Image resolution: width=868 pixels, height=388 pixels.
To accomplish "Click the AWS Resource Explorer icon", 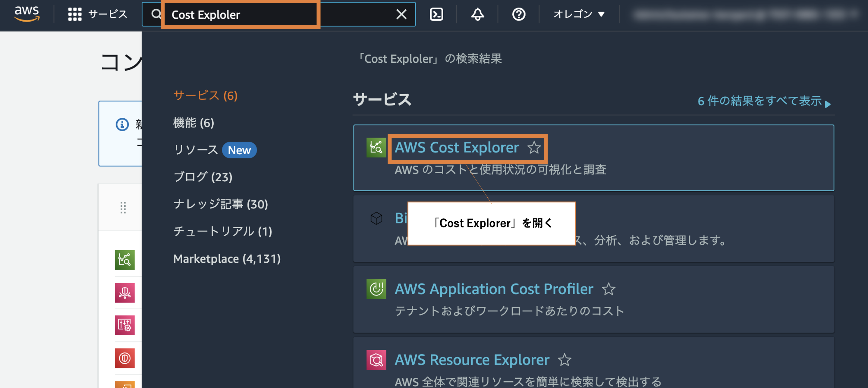I will (376, 360).
